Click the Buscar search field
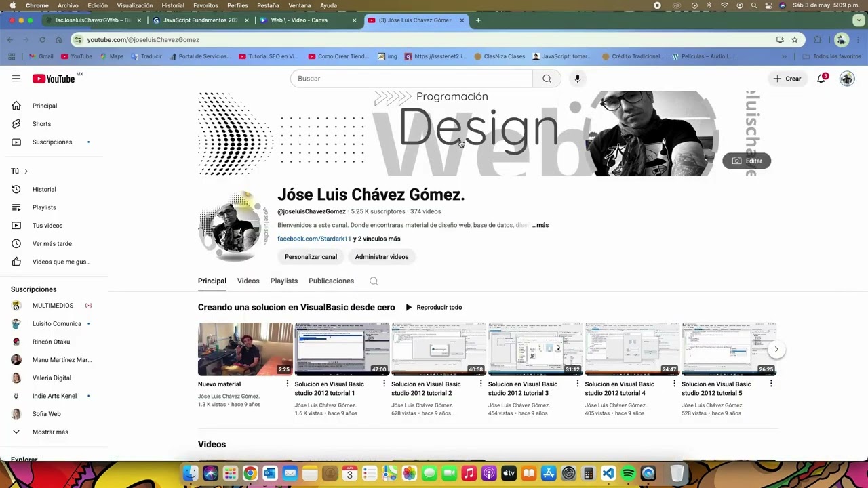The image size is (868, 488). point(412,79)
